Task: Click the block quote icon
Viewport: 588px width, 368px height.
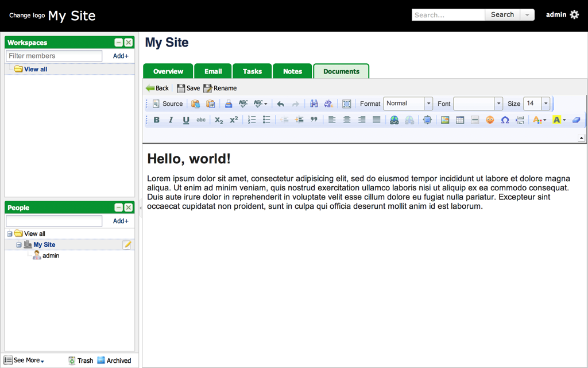Action: pyautogui.click(x=314, y=120)
